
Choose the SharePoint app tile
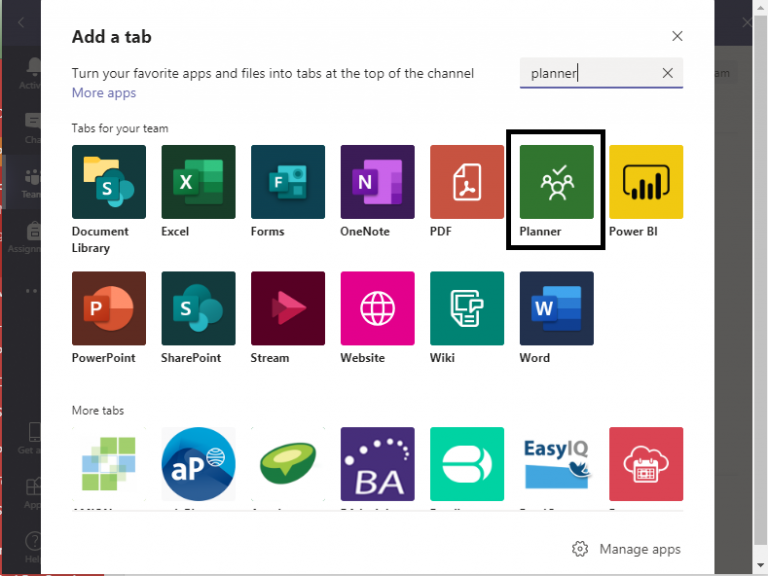click(198, 308)
